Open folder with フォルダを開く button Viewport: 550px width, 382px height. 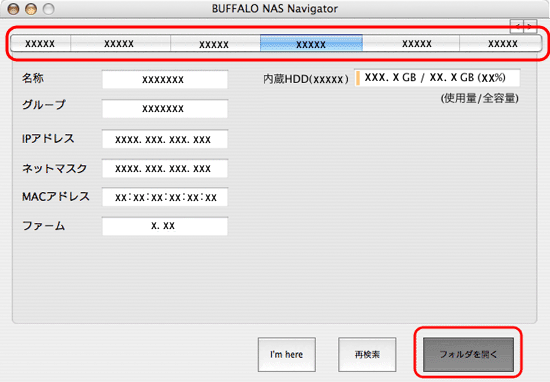pyautogui.click(x=468, y=354)
